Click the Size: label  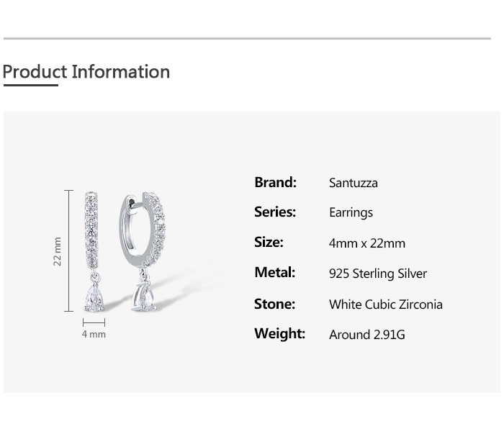tap(269, 243)
